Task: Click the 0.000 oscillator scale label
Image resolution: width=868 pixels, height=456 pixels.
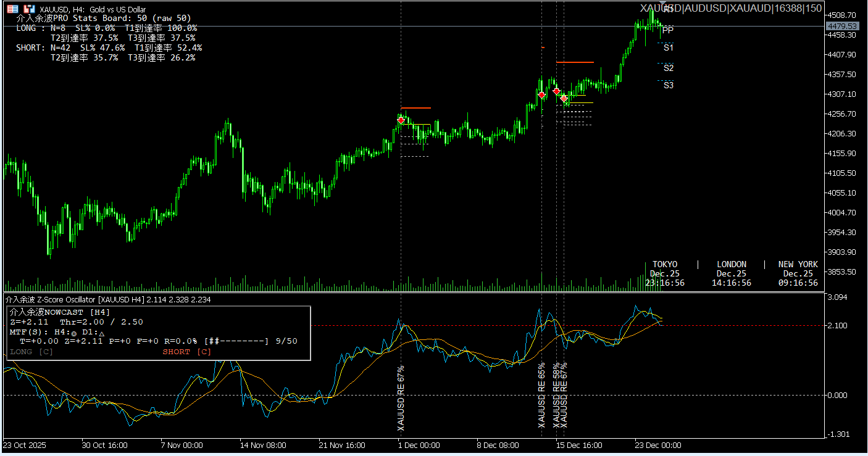Action: click(838, 395)
